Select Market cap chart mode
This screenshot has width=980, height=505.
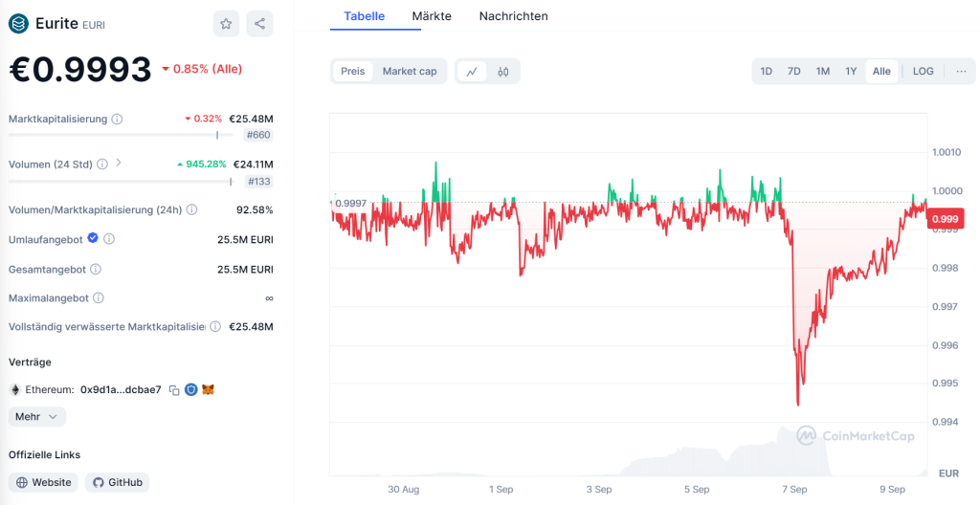[x=410, y=71]
